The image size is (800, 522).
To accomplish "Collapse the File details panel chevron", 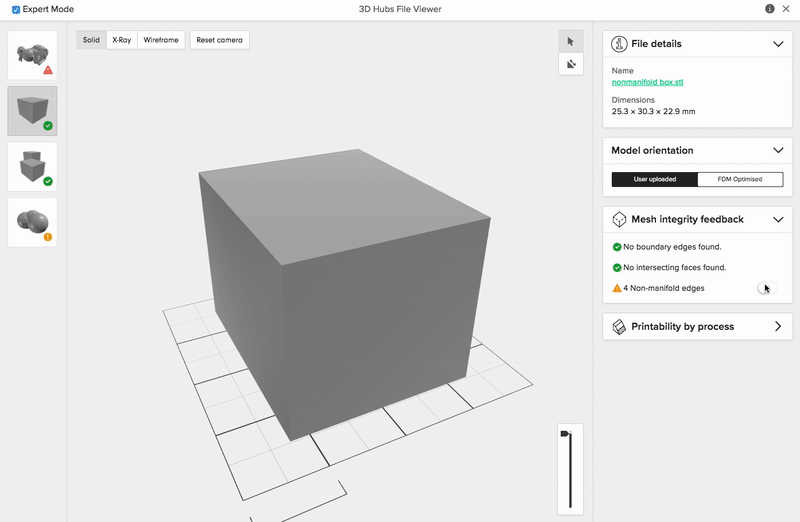I will click(x=778, y=44).
